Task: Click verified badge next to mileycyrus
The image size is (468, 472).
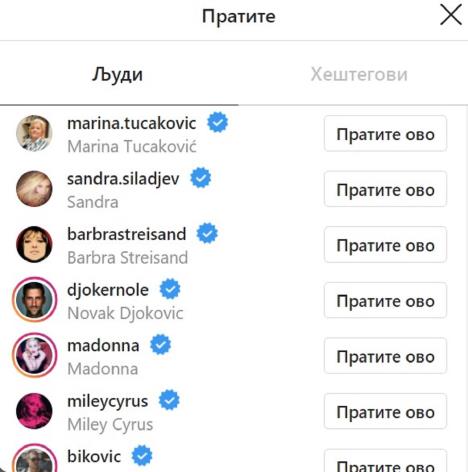Action: [169, 400]
